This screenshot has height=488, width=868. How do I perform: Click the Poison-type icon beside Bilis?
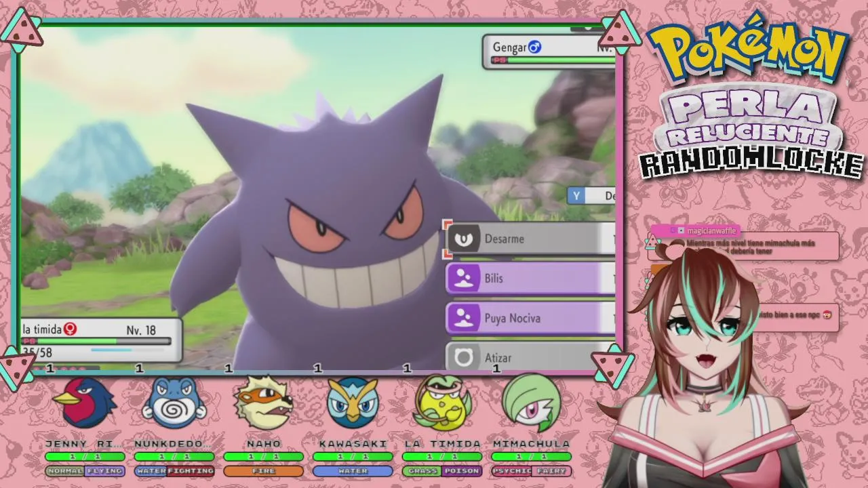pos(464,279)
